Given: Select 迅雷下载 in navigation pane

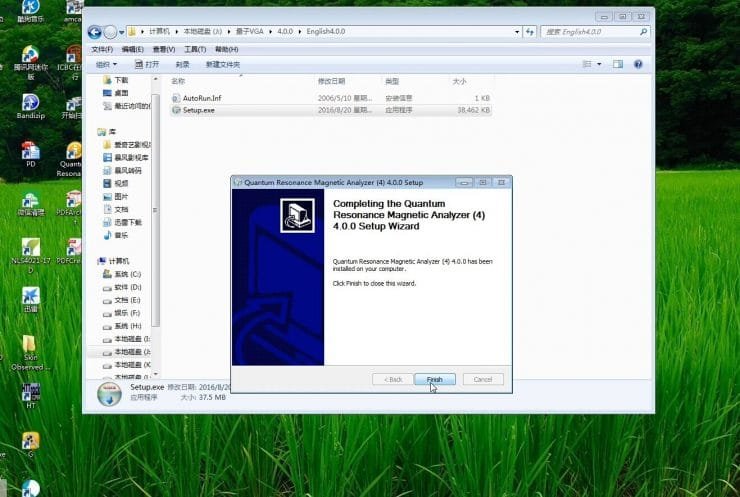Looking at the screenshot, I should pyautogui.click(x=123, y=222).
